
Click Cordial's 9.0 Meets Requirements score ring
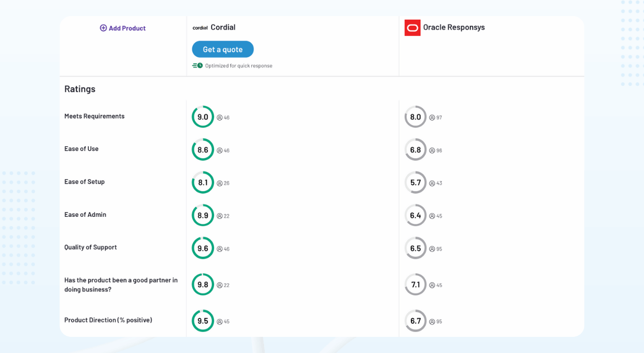click(203, 117)
